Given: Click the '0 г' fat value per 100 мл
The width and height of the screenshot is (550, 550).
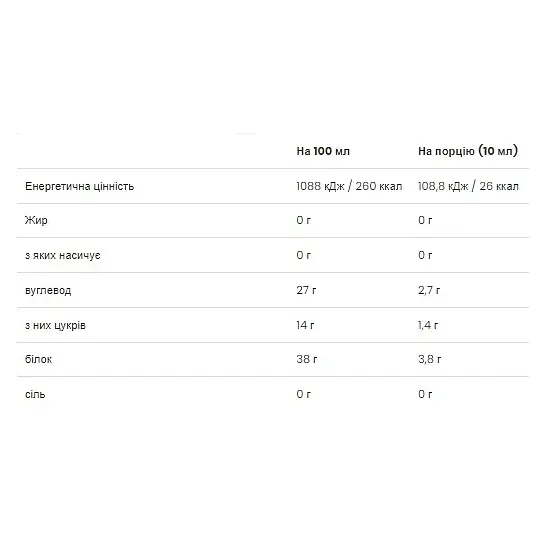Looking at the screenshot, I should [304, 220].
